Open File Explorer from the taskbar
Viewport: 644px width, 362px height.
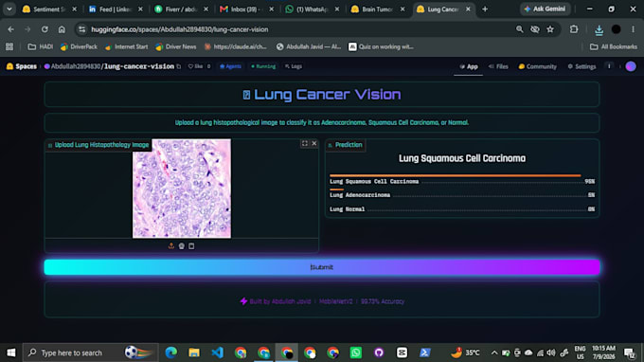[194, 353]
